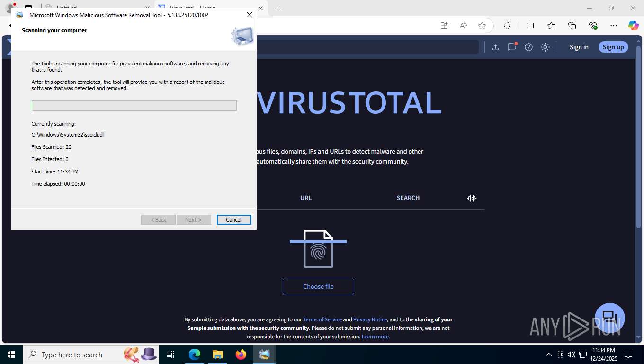Open VirusTotal notifications speech bubble icon

coord(512,46)
